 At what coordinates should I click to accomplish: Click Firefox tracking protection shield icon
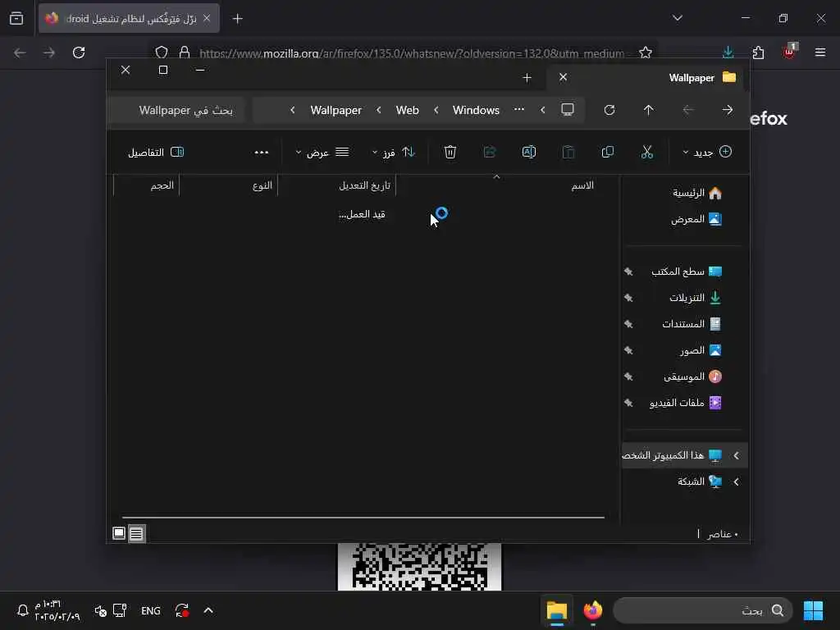click(162, 52)
